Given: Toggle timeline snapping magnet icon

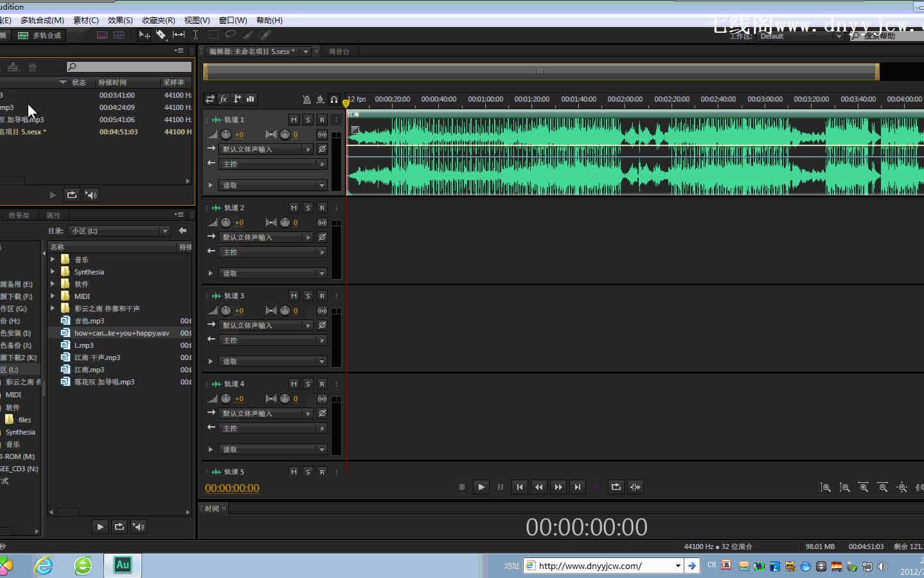Looking at the screenshot, I should point(333,99).
